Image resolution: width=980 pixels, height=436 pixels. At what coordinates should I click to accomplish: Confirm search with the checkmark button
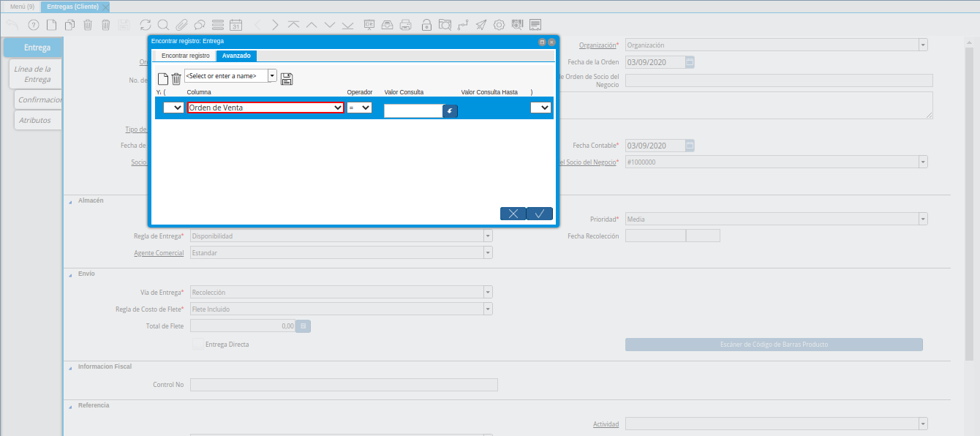(540, 214)
